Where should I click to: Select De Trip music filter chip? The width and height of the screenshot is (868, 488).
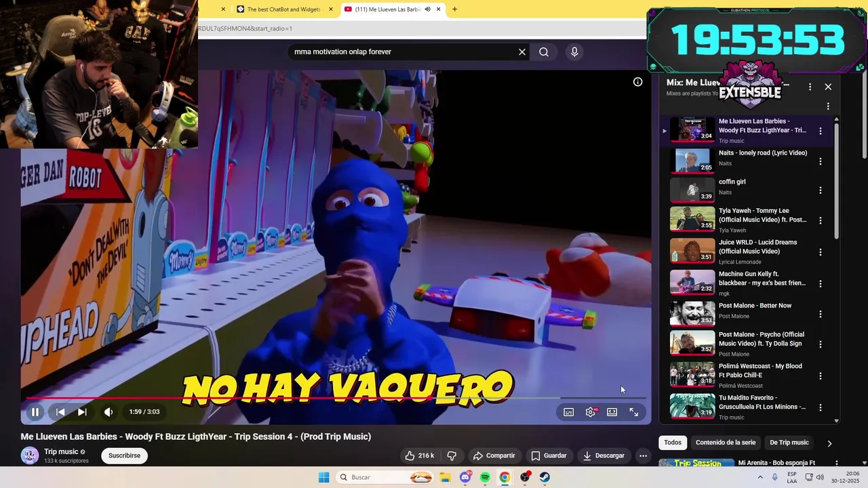pos(789,443)
